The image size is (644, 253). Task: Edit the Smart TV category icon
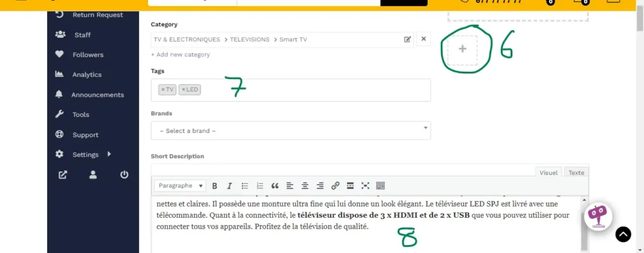point(408,40)
